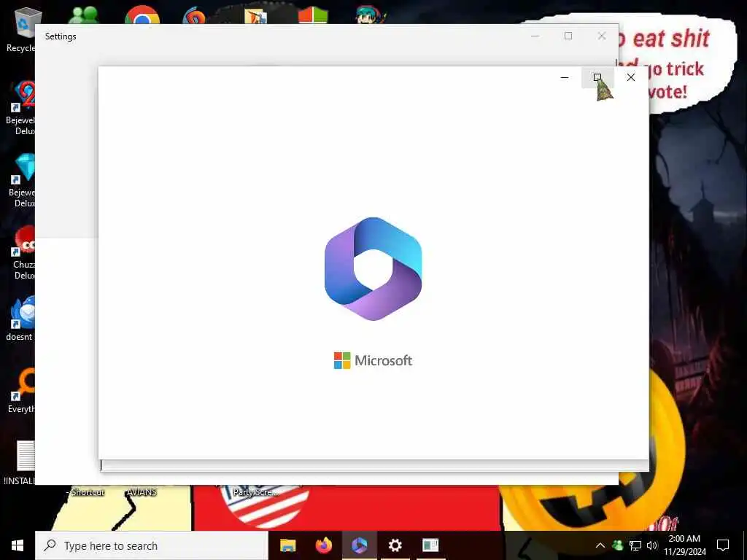The image size is (747, 560).
Task: Select the green people Messenger desktop icon
Action: pos(84,15)
